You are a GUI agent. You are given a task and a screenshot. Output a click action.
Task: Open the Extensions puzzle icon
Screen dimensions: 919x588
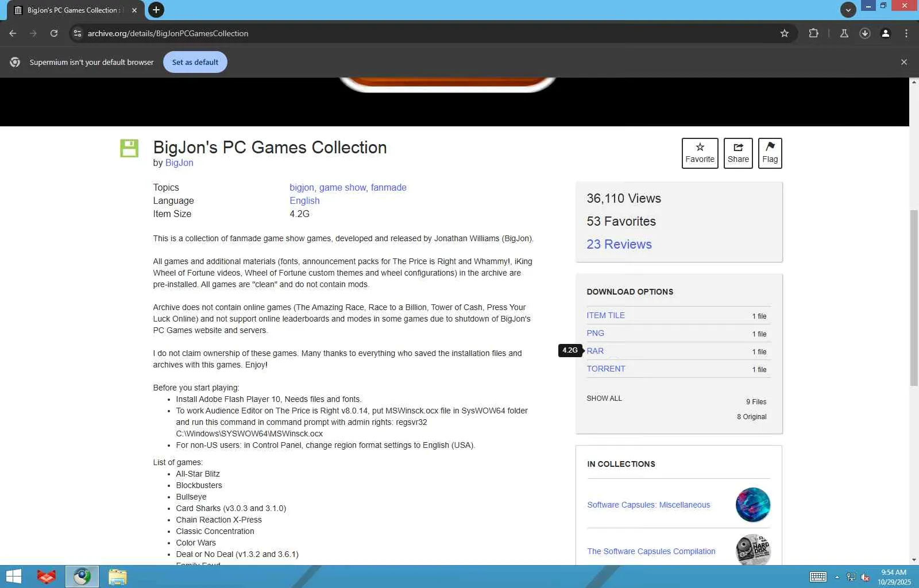coord(813,33)
